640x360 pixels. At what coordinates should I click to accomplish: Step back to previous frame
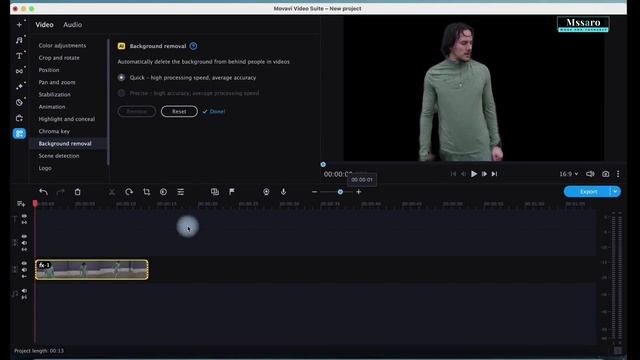tap(463, 174)
